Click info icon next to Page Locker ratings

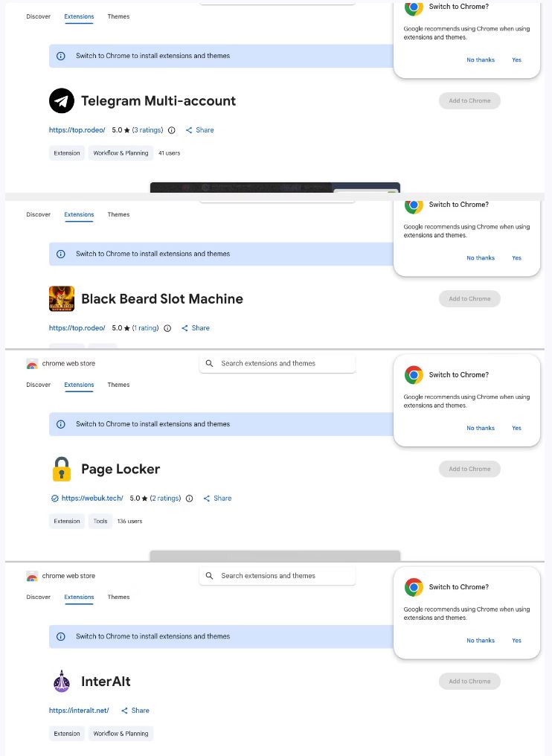click(x=189, y=499)
